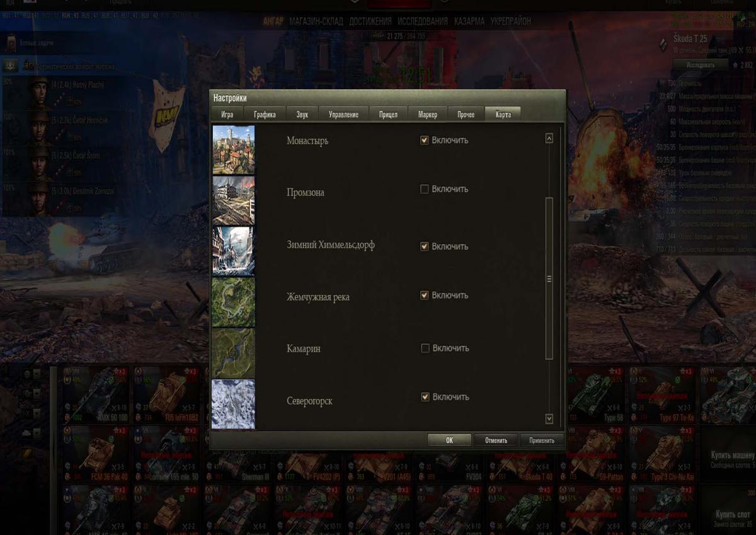756x535 pixels.
Task: Switch to the Графика settings tab
Action: [x=265, y=115]
